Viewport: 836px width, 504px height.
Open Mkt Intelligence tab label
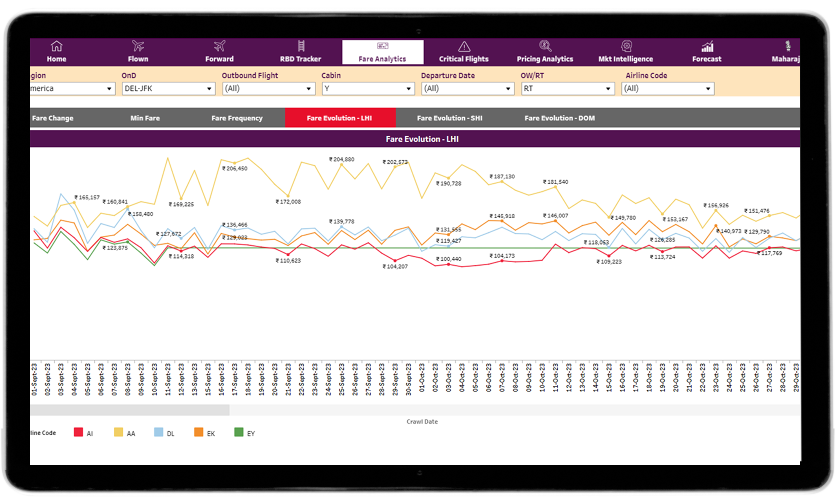pyautogui.click(x=626, y=59)
